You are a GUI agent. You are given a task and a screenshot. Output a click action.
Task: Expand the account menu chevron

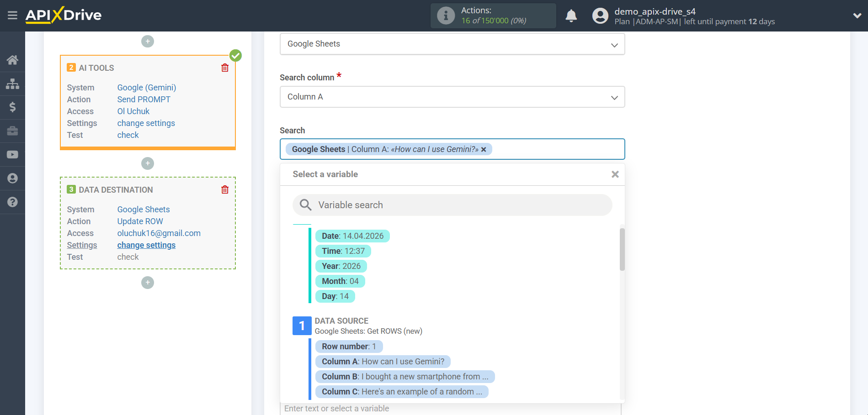coord(857,16)
